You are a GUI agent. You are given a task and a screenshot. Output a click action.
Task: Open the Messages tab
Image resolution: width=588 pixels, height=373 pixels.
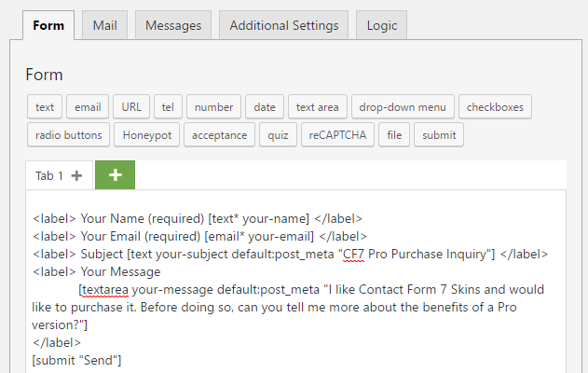coord(173,25)
